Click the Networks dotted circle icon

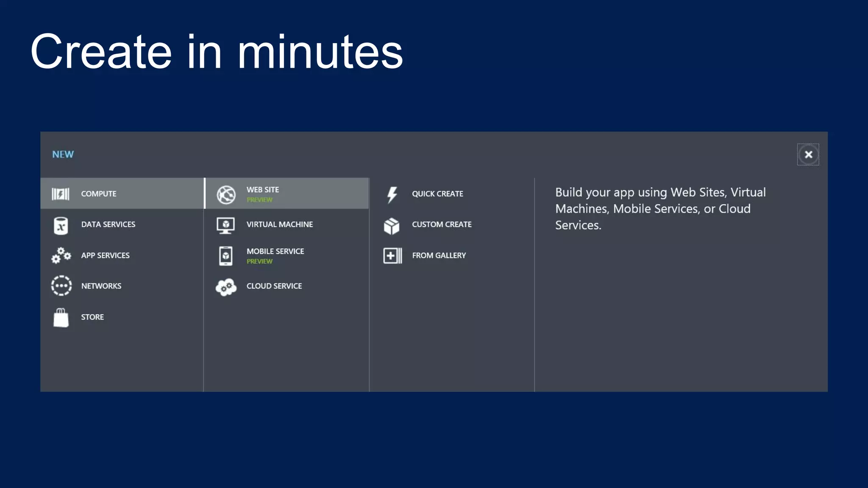[61, 286]
